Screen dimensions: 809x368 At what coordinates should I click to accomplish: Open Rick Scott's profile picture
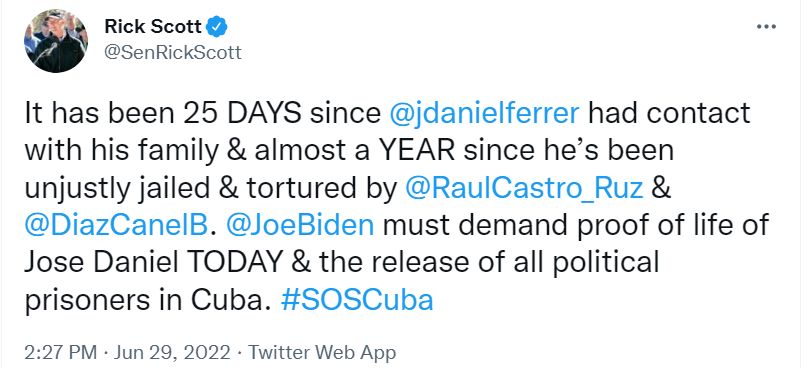point(56,41)
